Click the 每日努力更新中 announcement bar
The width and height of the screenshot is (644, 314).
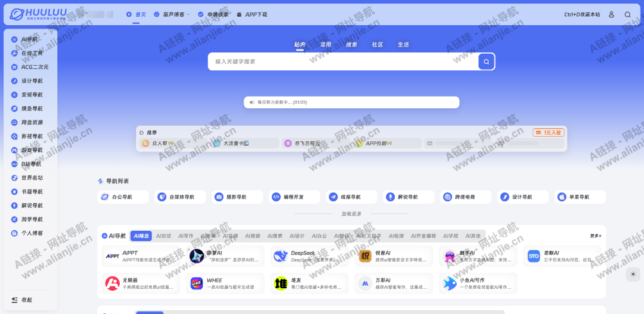coord(352,103)
